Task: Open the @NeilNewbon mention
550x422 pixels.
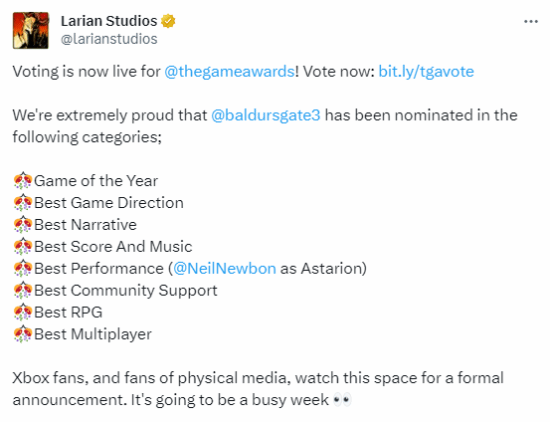Action: pos(224,269)
